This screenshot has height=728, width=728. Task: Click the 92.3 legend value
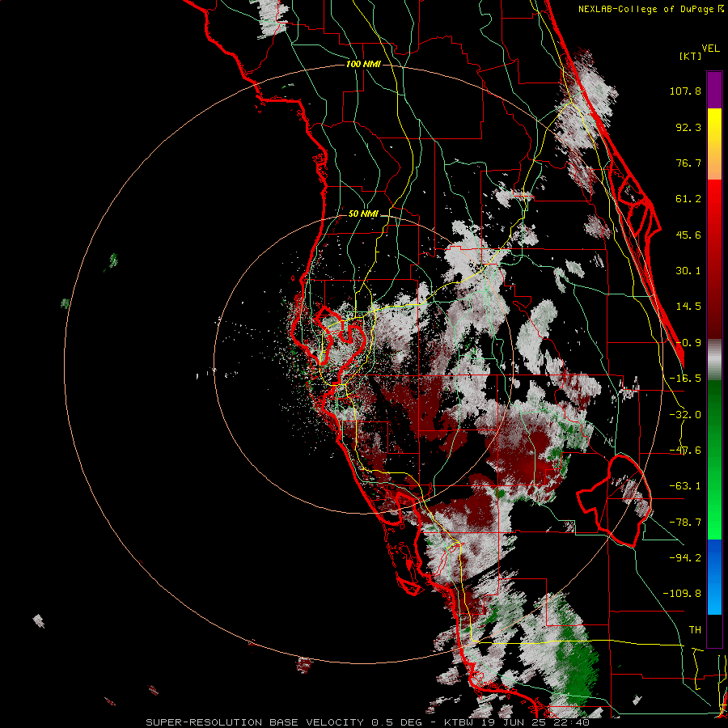pos(688,127)
